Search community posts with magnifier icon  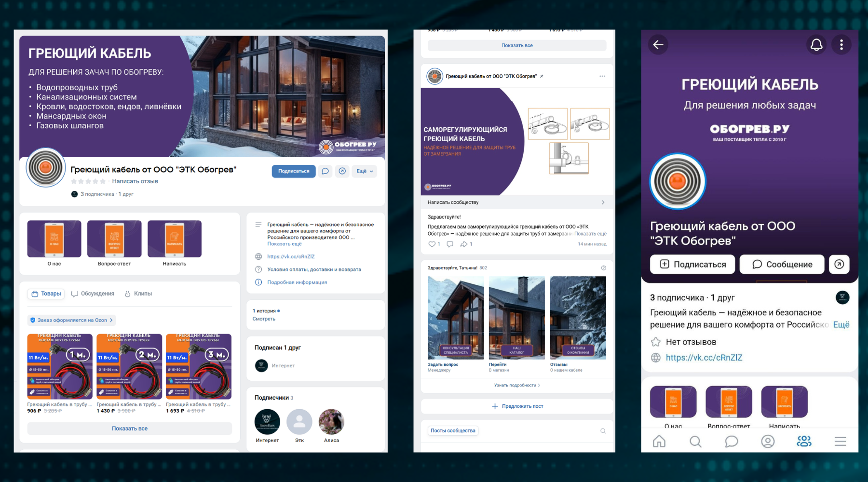[603, 431]
